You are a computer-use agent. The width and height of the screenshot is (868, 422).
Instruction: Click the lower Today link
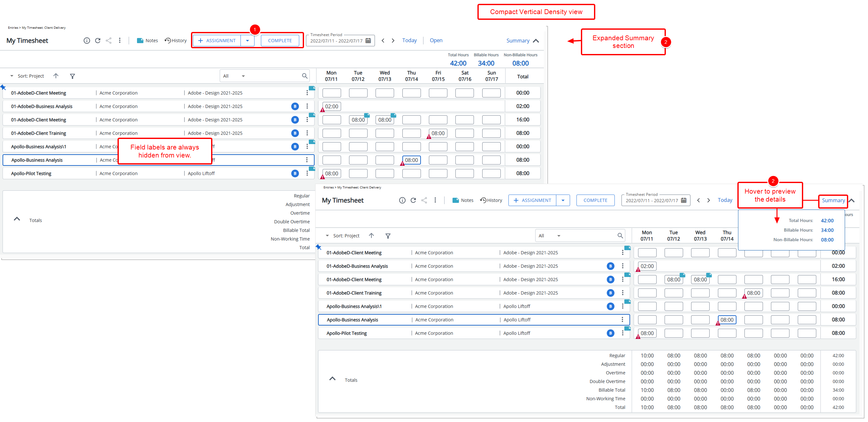tap(725, 200)
